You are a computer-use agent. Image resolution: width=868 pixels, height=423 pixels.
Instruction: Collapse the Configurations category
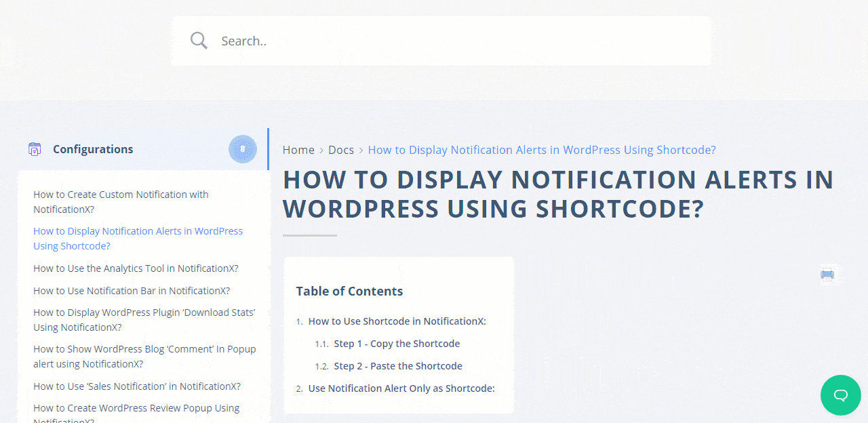(x=94, y=149)
